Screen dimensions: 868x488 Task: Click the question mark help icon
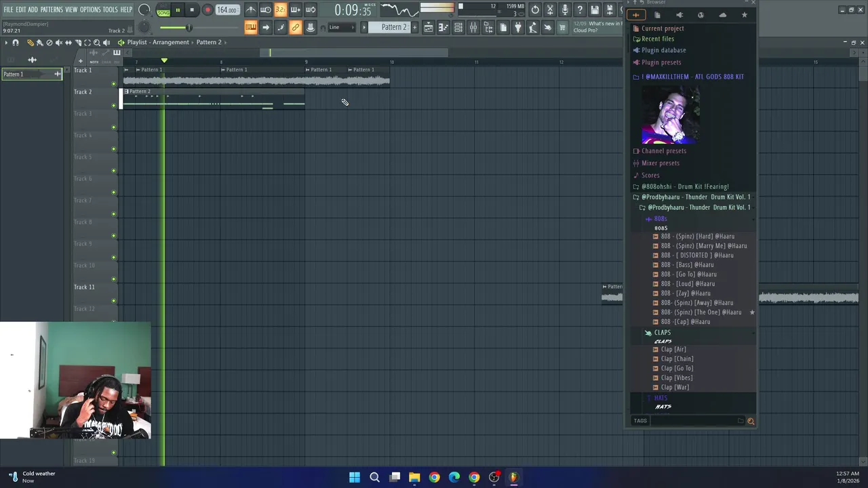(580, 9)
